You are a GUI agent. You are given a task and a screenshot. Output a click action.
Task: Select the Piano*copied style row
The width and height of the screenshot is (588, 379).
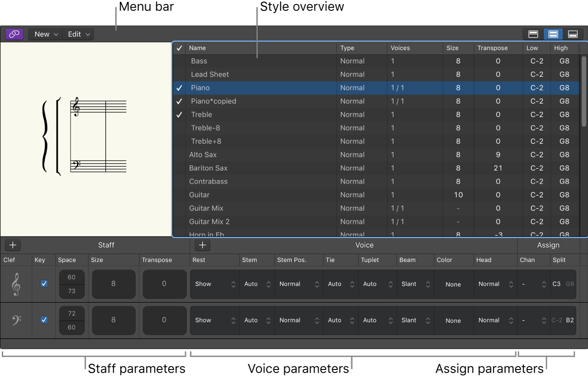[x=376, y=101]
